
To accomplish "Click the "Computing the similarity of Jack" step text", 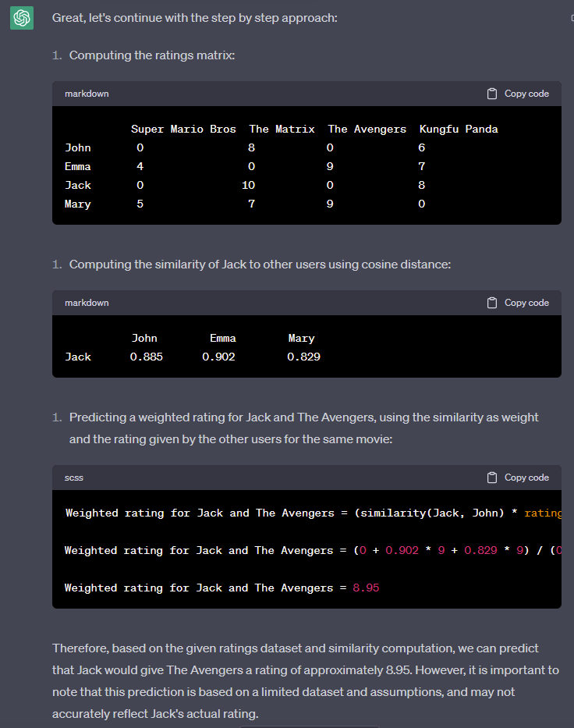I will click(260, 265).
